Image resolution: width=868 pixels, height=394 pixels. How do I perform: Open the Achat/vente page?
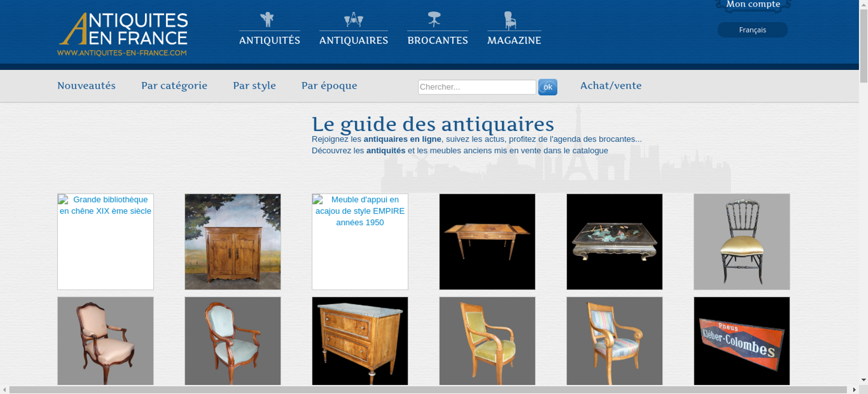[611, 85]
